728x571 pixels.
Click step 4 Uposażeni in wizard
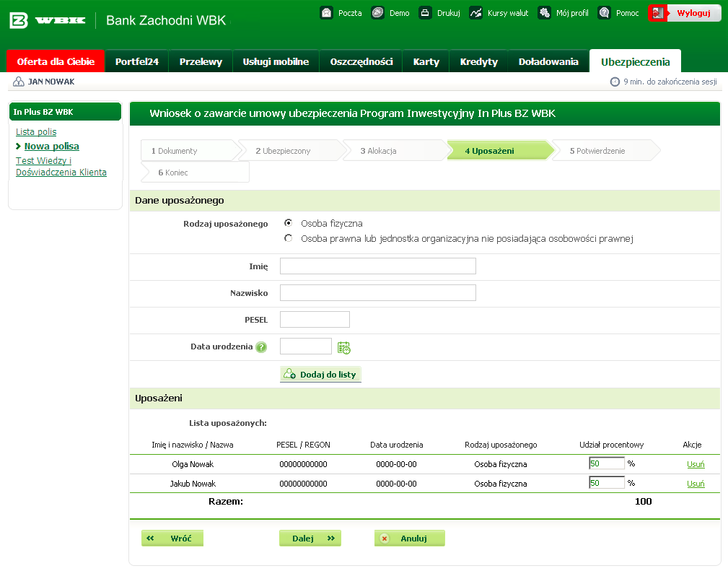click(500, 151)
